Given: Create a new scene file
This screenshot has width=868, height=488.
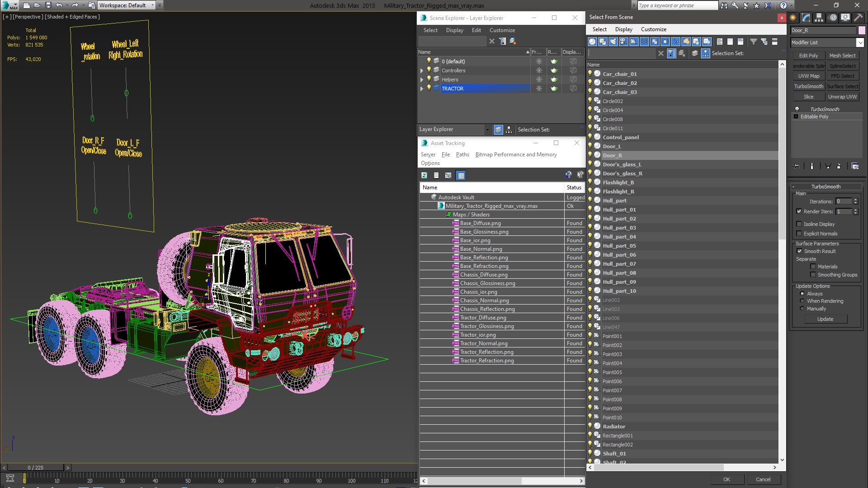Looking at the screenshot, I should 27,5.
